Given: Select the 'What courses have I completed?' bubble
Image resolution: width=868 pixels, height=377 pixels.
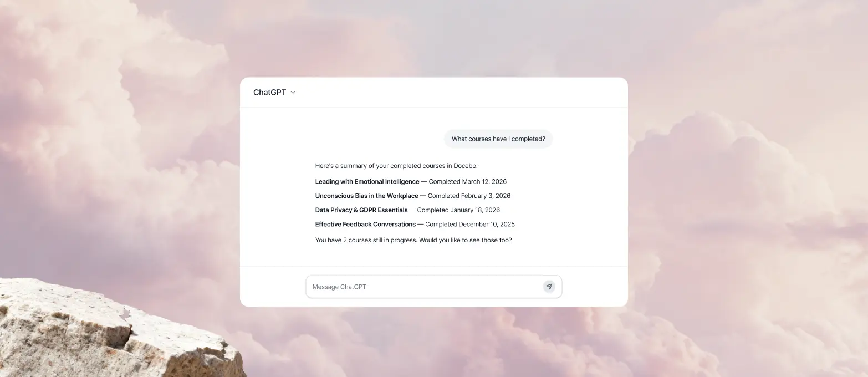Looking at the screenshot, I should click(x=498, y=139).
